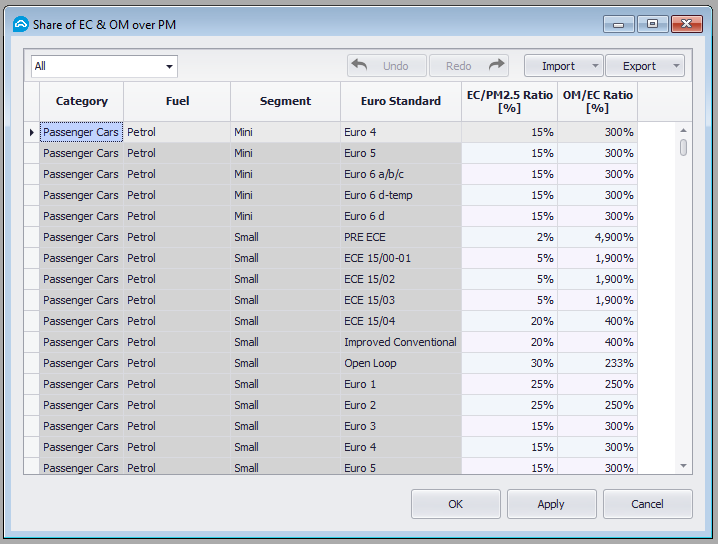This screenshot has width=718, height=544.
Task: Click the scrollbar down arrow
Action: click(683, 466)
